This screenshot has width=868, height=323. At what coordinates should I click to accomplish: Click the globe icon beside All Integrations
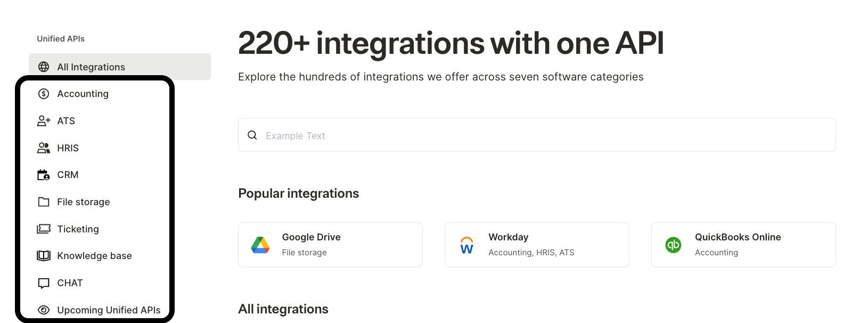(43, 67)
